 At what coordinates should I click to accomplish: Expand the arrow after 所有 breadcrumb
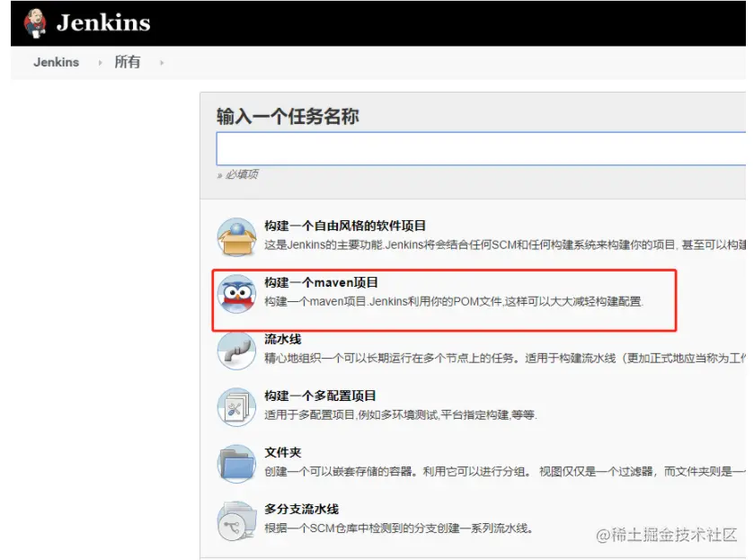click(162, 63)
